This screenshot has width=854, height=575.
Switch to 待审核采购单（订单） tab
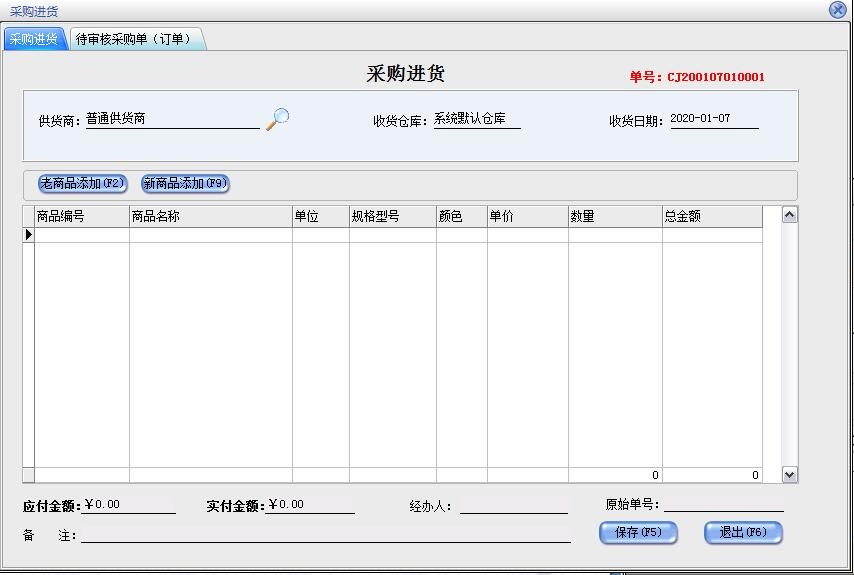point(134,39)
